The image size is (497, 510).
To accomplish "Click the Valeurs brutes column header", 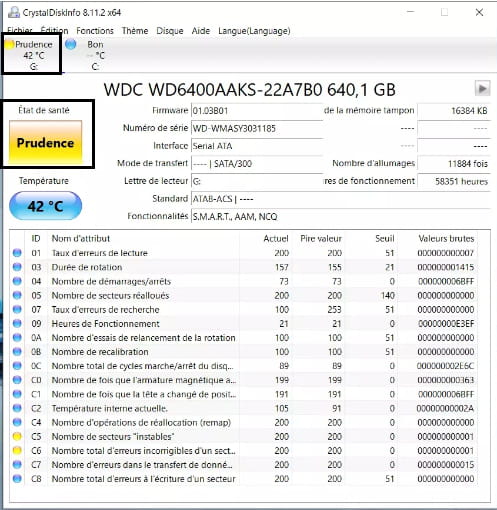I will point(446,238).
